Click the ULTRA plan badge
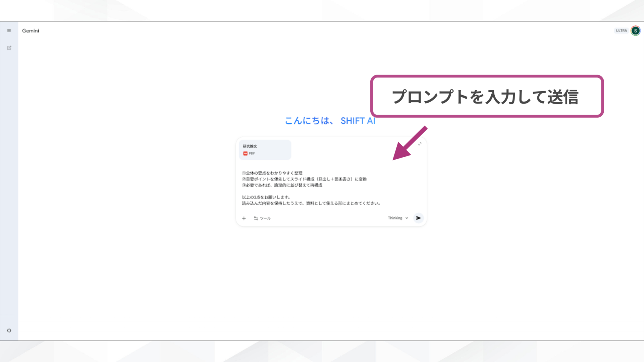 (621, 31)
